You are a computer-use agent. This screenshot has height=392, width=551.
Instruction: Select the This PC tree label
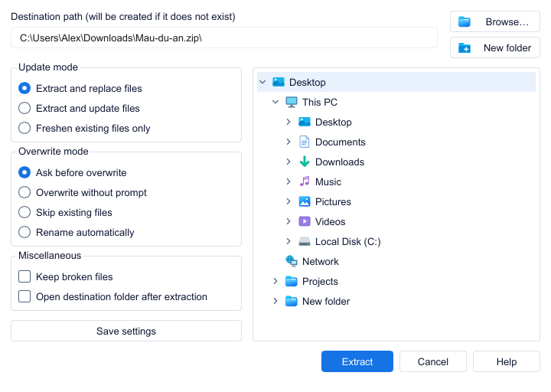pos(319,102)
